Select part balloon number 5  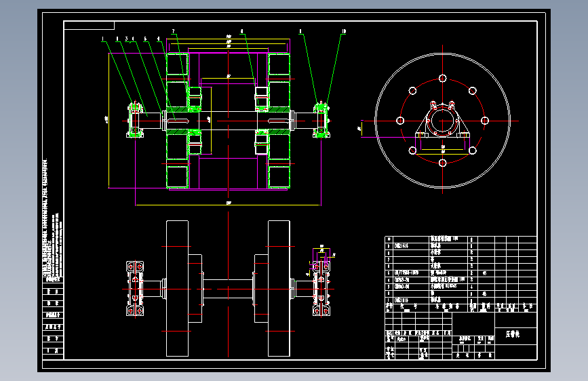click(146, 39)
